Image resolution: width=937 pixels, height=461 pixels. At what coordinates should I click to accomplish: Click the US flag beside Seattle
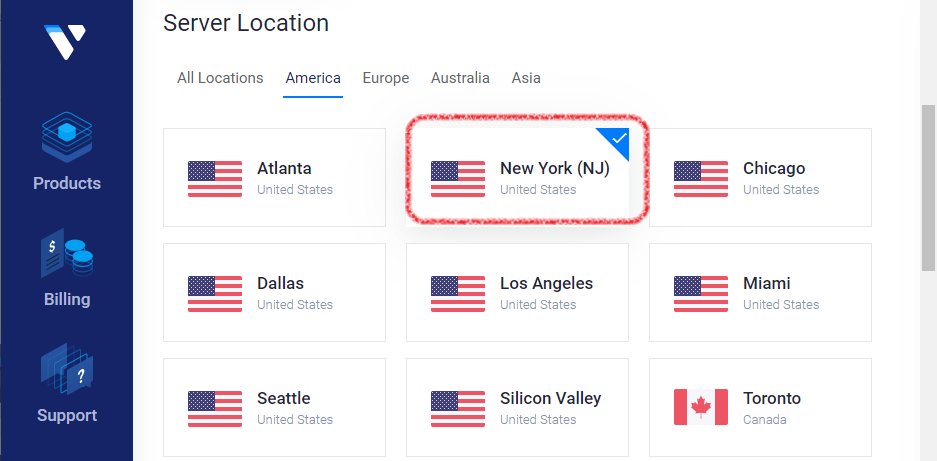[x=215, y=409]
